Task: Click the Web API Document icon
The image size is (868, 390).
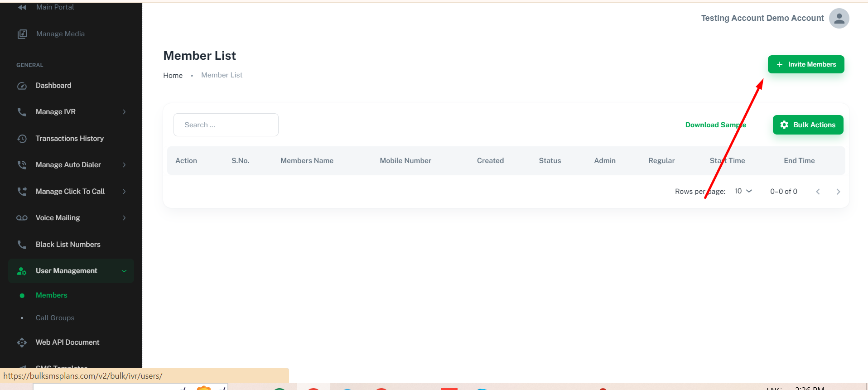Action: pyautogui.click(x=22, y=342)
